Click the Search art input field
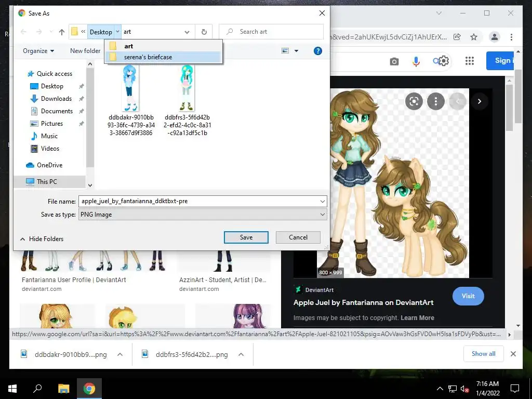This screenshot has width=532, height=399. tap(271, 32)
